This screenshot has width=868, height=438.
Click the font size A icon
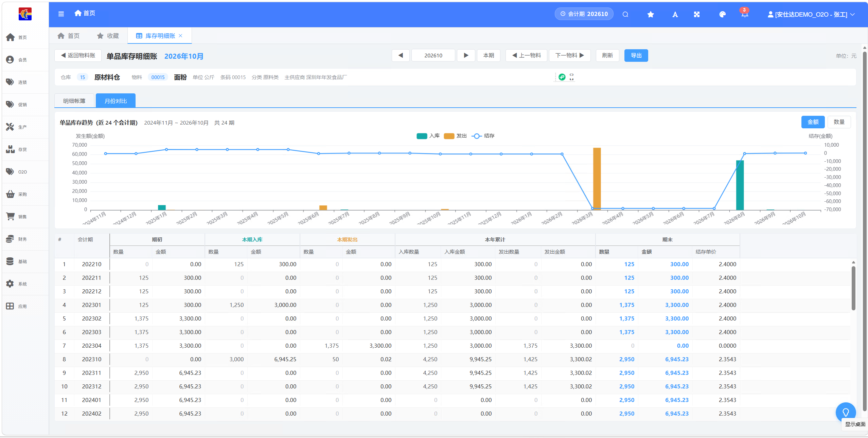pyautogui.click(x=675, y=14)
